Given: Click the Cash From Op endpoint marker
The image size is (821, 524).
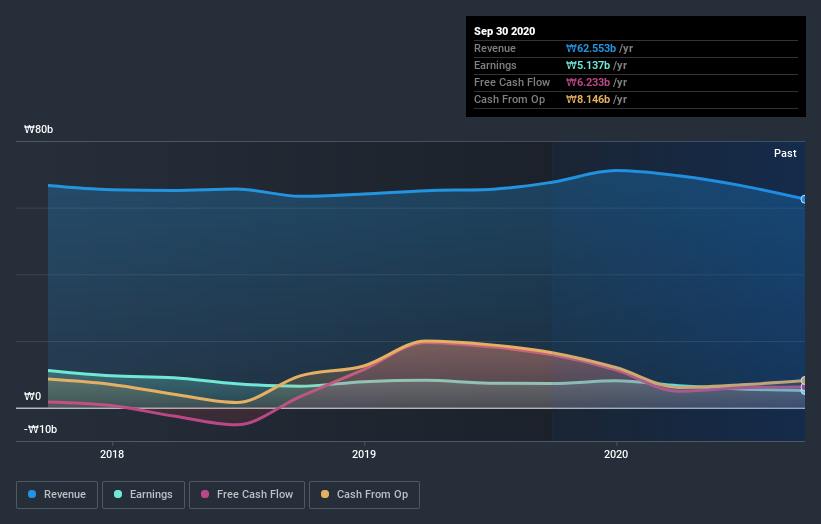Looking at the screenshot, I should tap(804, 381).
